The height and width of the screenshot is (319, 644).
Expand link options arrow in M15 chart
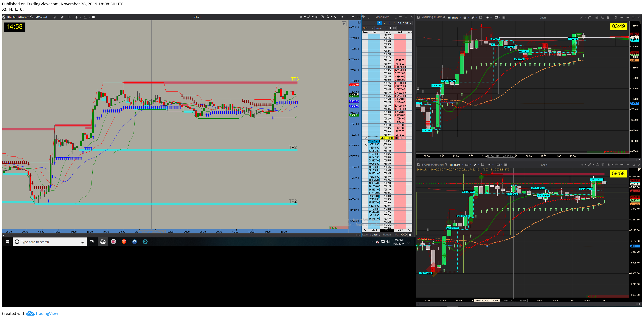pos(313,17)
